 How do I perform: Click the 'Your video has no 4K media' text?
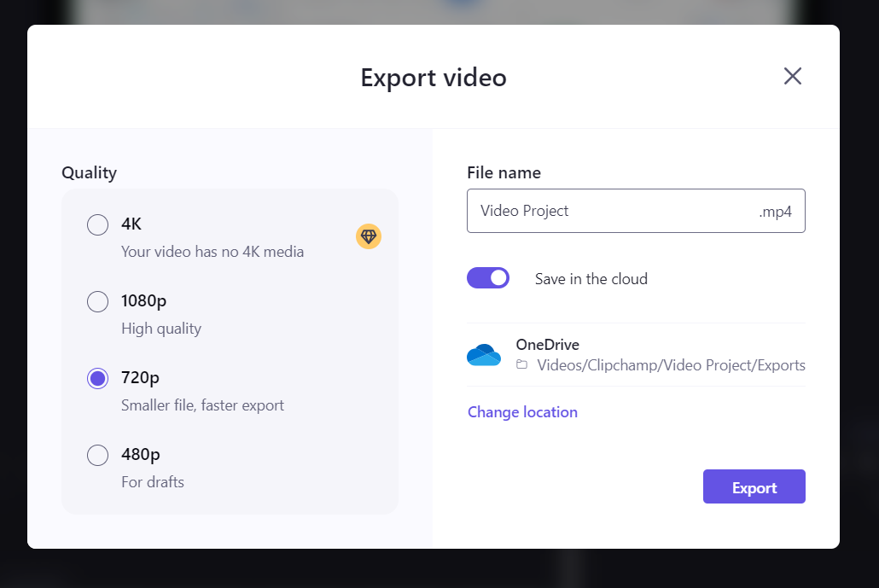212,252
